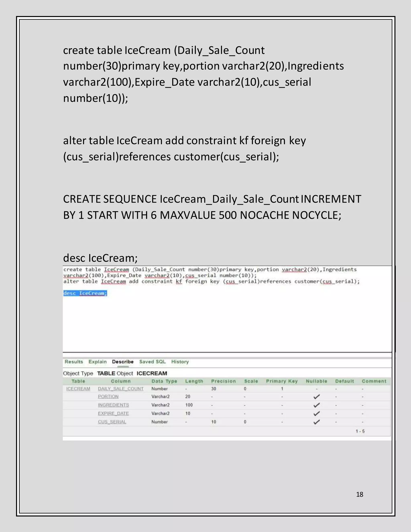Screen dimensions: 411x532
Task: Open the DAILY_SALE_COUNT column link
Action: 121,389
